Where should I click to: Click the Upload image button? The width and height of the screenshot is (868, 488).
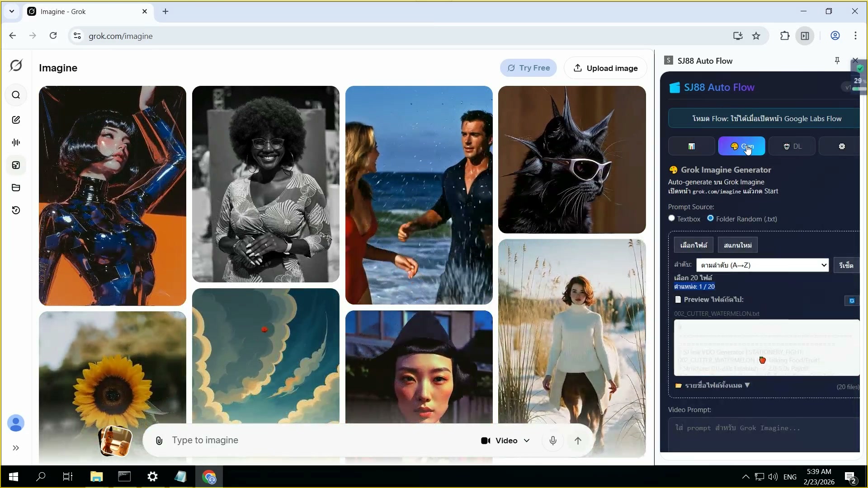605,68
